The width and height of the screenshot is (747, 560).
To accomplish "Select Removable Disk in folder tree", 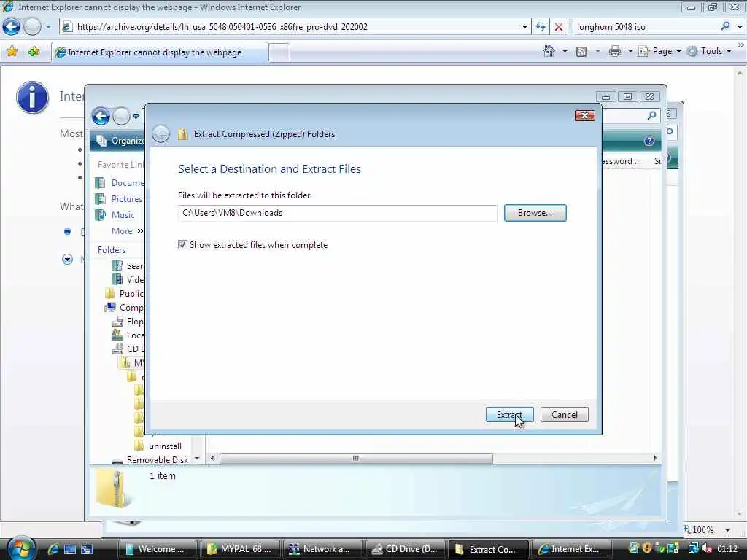I will coord(150,460).
